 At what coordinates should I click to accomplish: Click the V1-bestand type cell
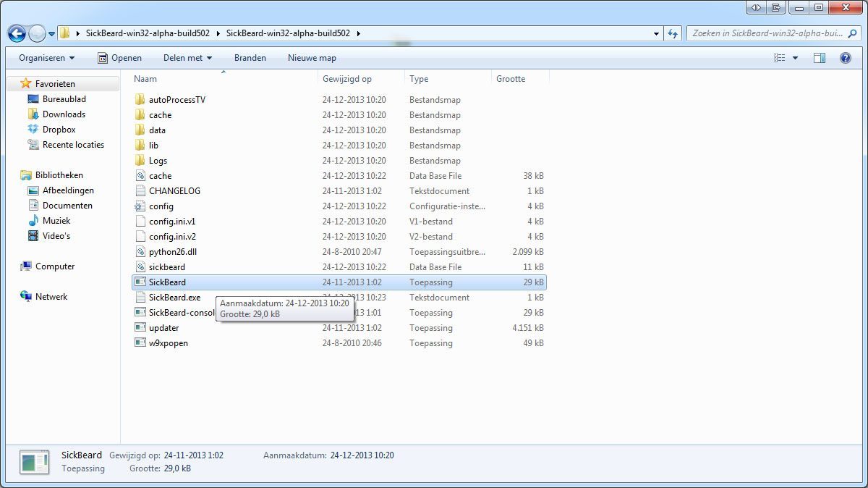pos(431,222)
